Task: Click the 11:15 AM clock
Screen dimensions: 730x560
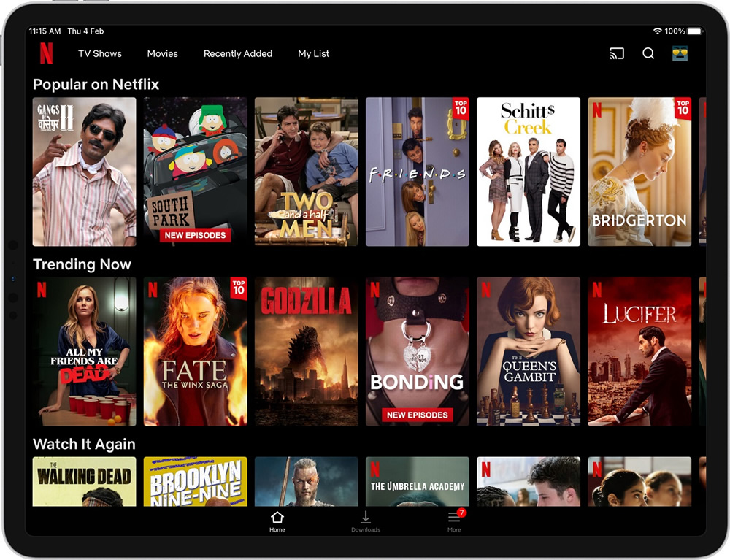Action: 45,31
